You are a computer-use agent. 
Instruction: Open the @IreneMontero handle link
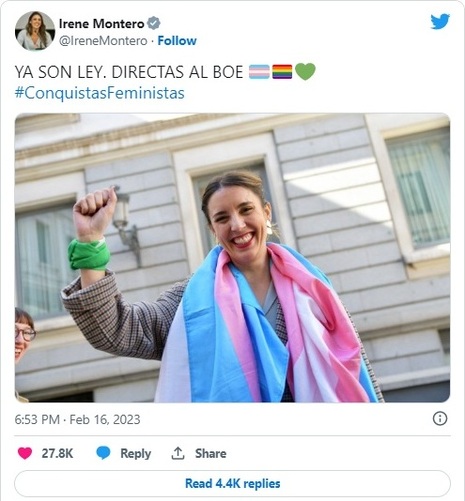(103, 41)
